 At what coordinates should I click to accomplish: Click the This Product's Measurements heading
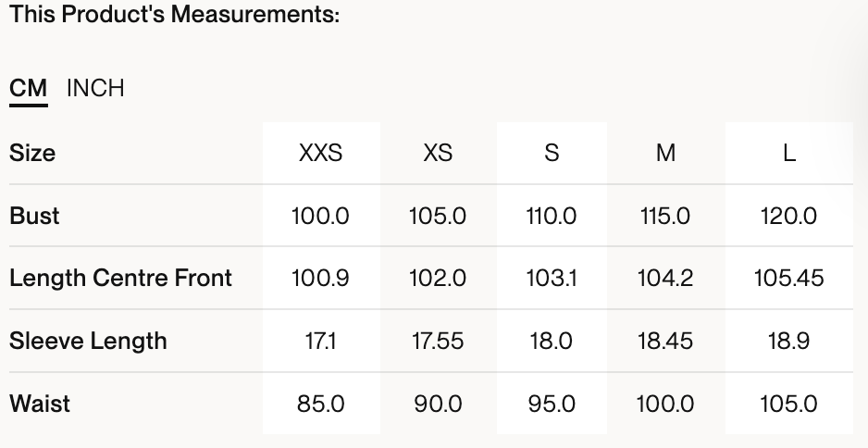coord(175,16)
